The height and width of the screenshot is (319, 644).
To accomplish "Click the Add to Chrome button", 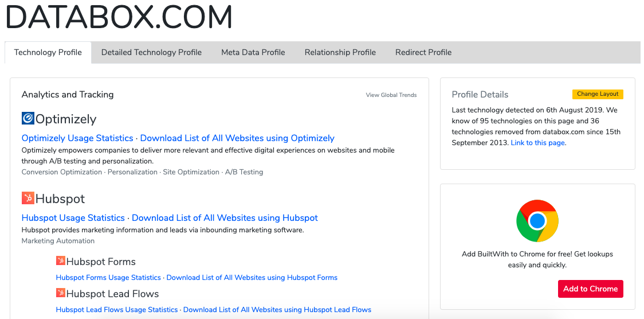I will point(590,289).
